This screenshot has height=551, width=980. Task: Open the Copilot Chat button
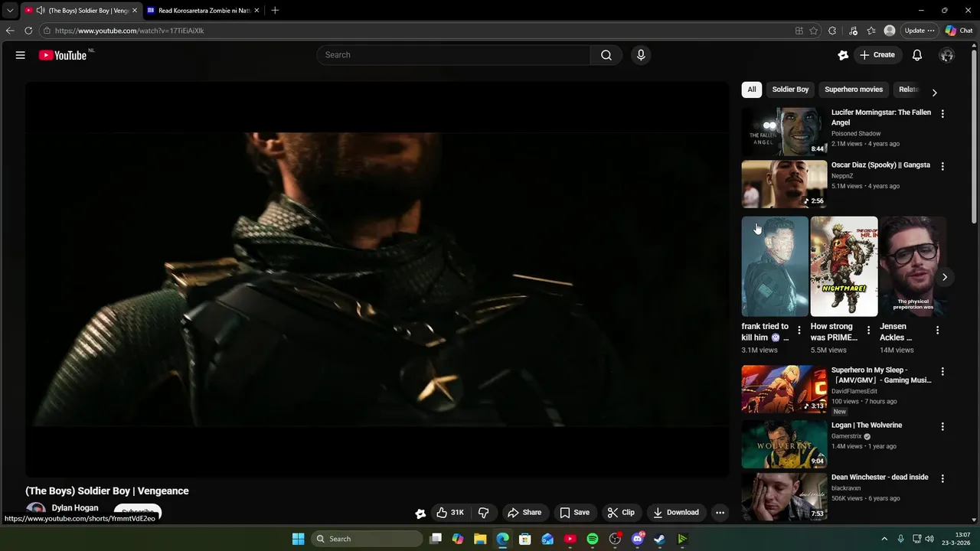[959, 31]
